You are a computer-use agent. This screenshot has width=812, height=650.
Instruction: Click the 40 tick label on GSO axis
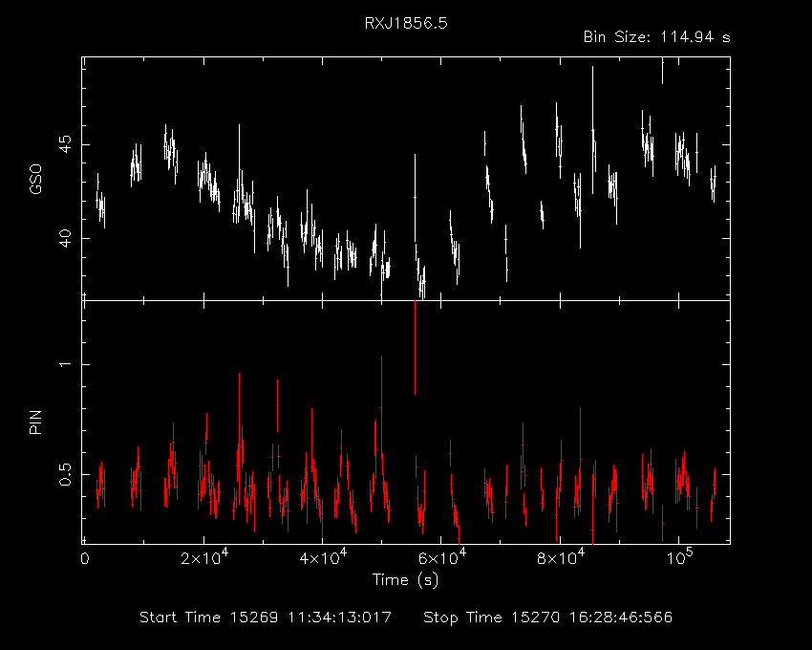(x=65, y=238)
